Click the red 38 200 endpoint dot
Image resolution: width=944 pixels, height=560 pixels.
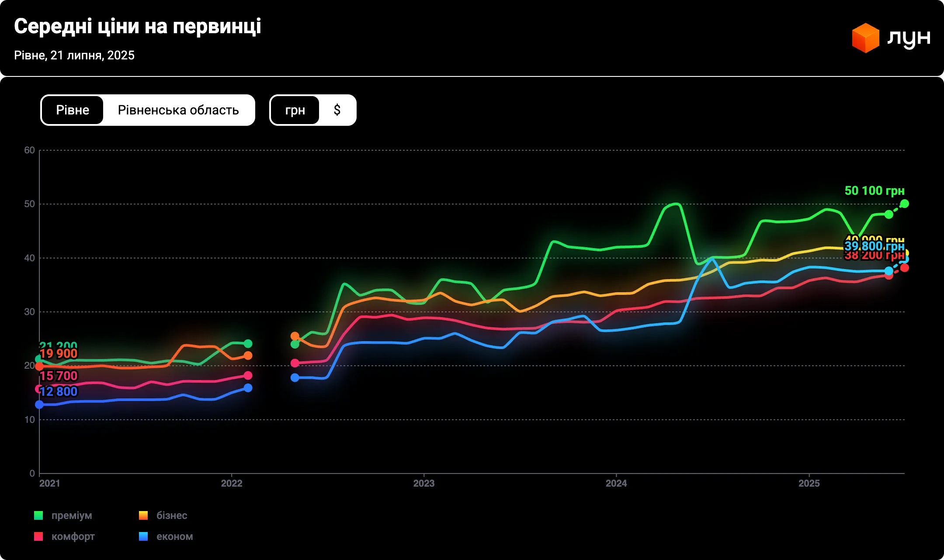click(904, 268)
